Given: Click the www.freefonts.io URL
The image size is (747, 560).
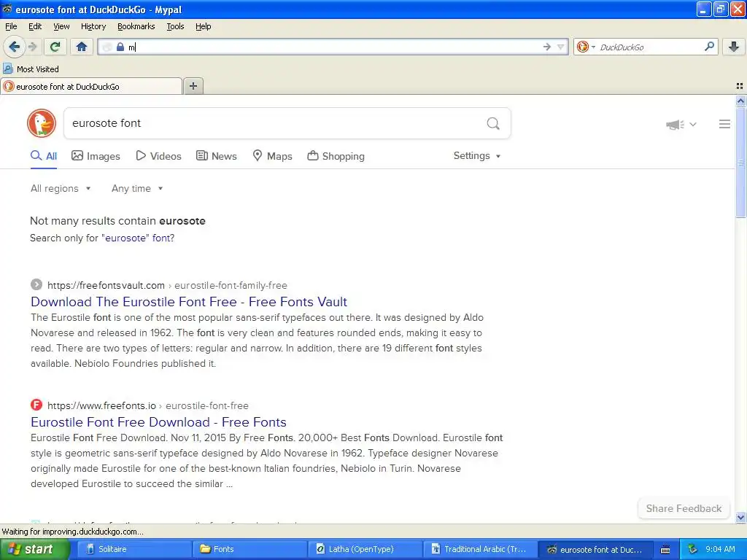Looking at the screenshot, I should click(x=101, y=405).
